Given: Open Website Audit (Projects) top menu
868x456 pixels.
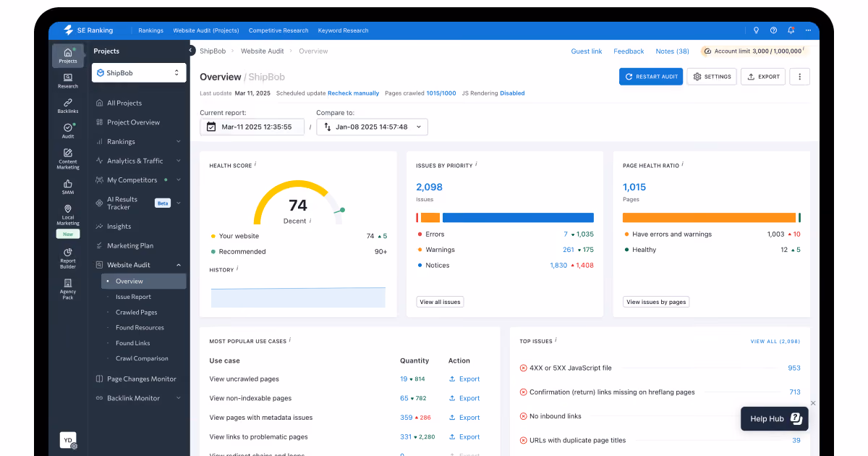Looking at the screenshot, I should coord(206,30).
